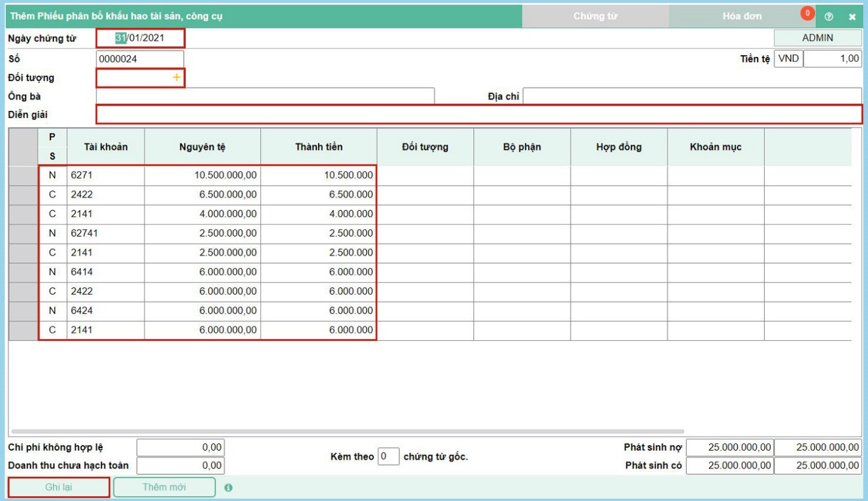
Task: Focus the Diễn giải description field
Action: coord(478,114)
